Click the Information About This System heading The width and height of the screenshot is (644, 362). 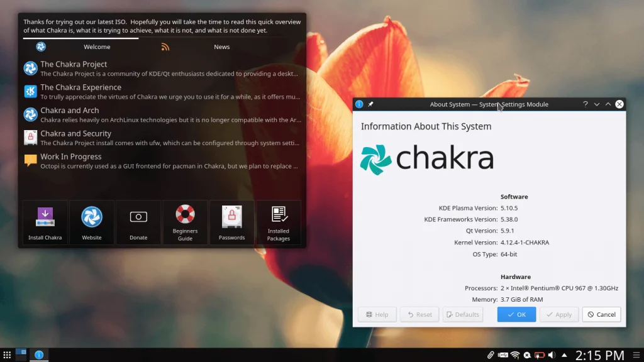[x=426, y=126]
